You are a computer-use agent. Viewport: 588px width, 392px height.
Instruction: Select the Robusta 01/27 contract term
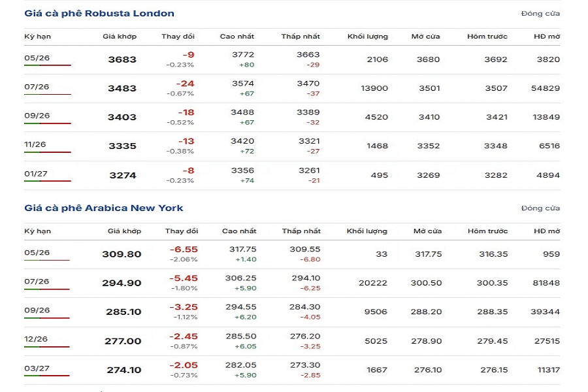click(37, 173)
